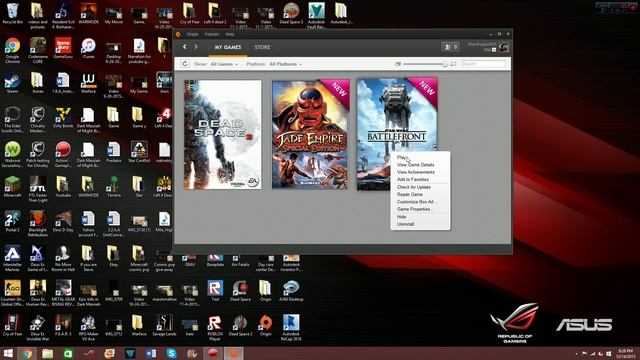Click the small tile size icon left of slider

(398, 64)
